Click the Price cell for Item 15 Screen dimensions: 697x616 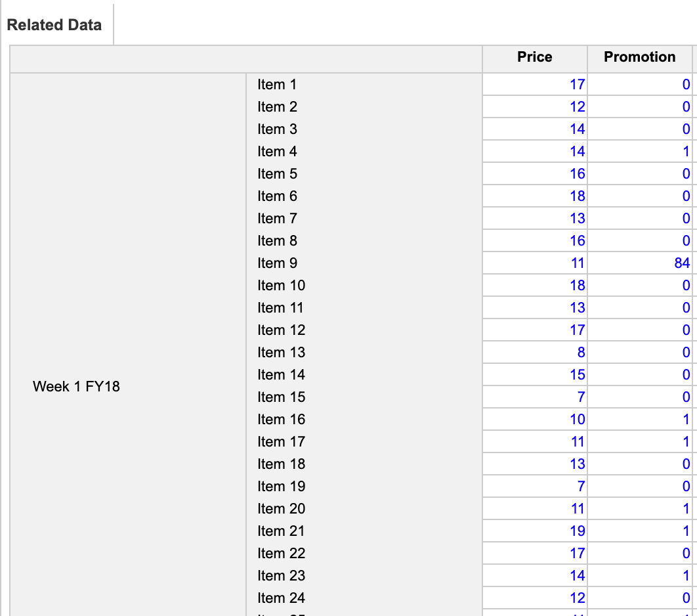pos(535,397)
